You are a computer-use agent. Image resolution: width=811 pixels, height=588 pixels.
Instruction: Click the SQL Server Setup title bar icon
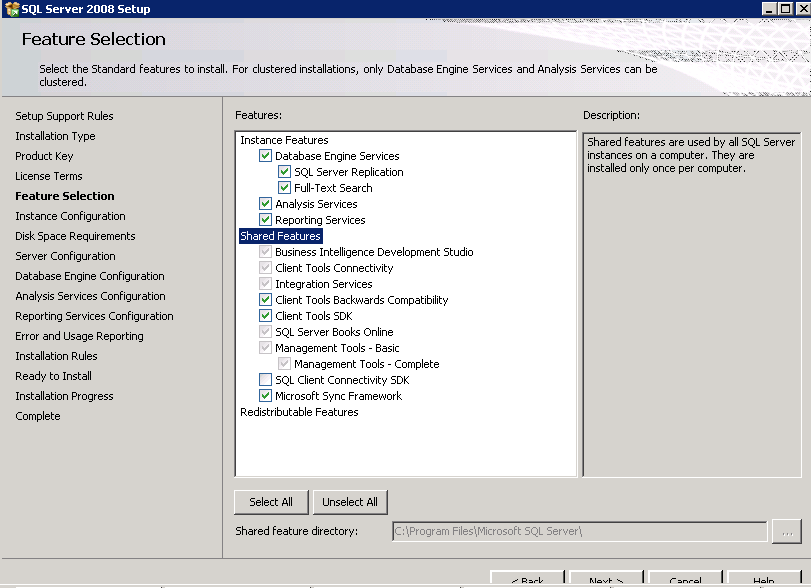[11, 9]
